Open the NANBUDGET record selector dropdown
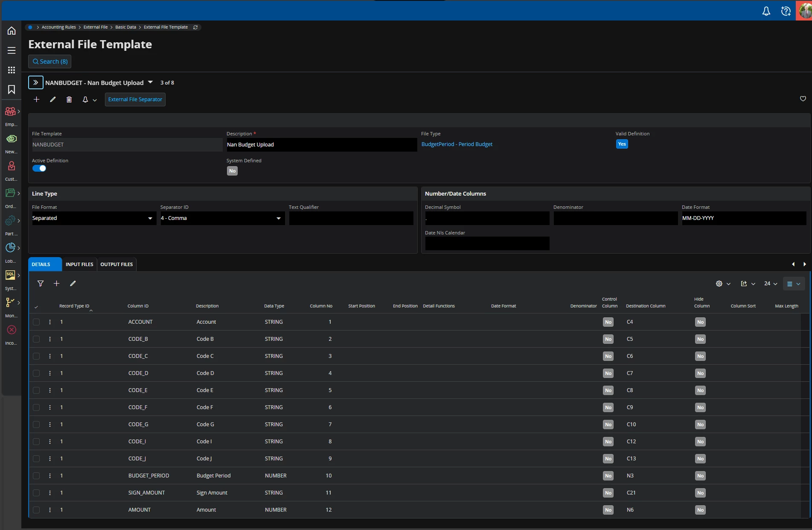Screen dimensions: 812x530 (x=150, y=82)
